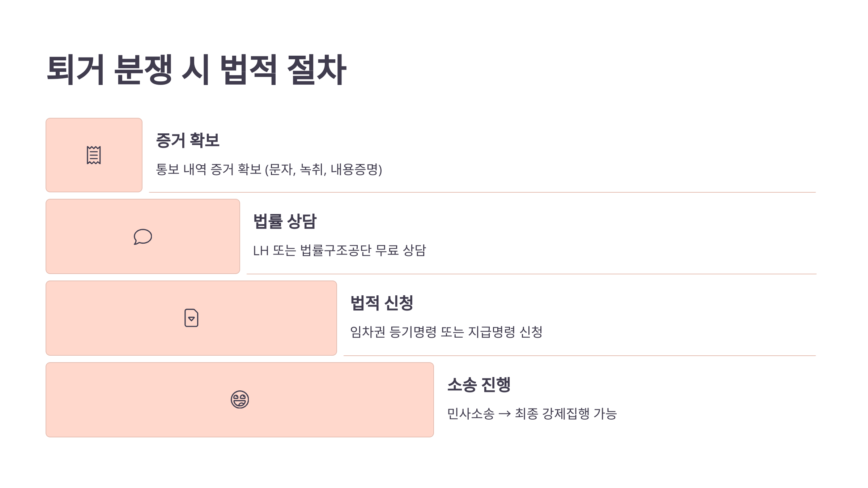Click the 법적 신청 heading
This screenshot has width=868, height=488.
pos(382,303)
